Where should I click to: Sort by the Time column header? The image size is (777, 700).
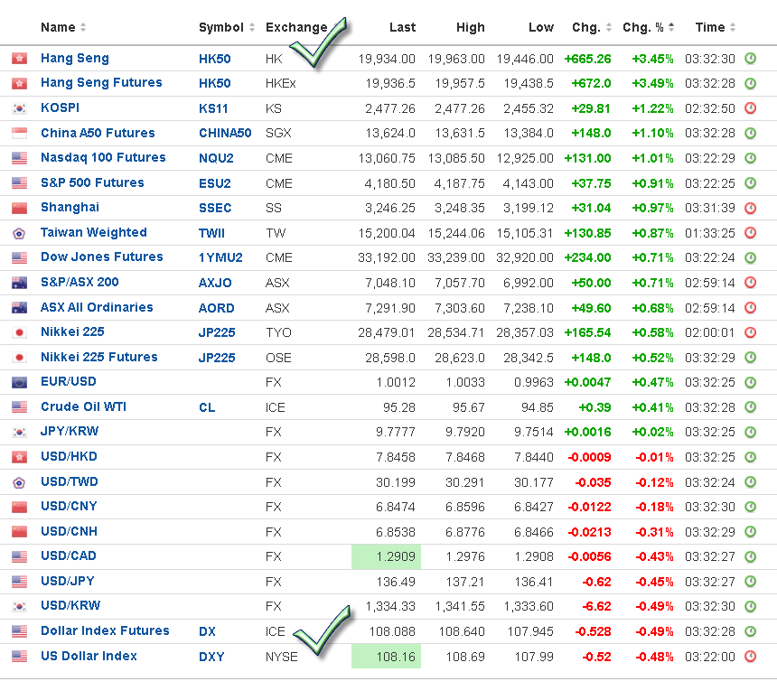[715, 27]
